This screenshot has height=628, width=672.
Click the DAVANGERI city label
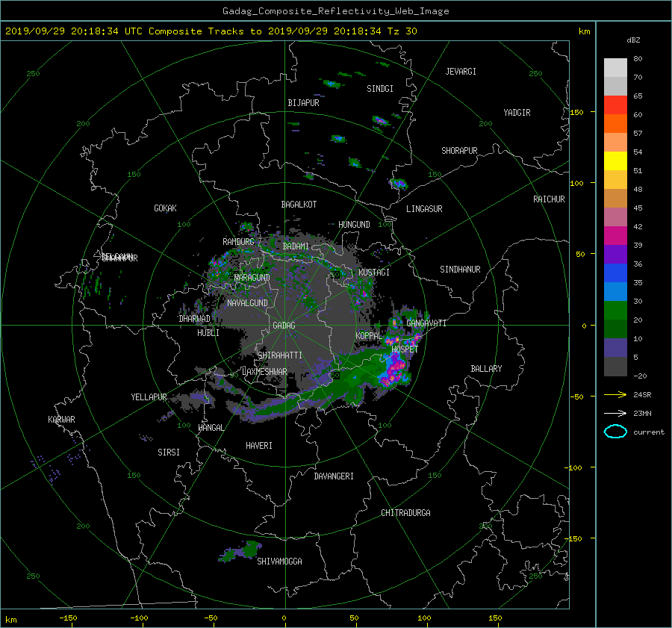point(334,476)
